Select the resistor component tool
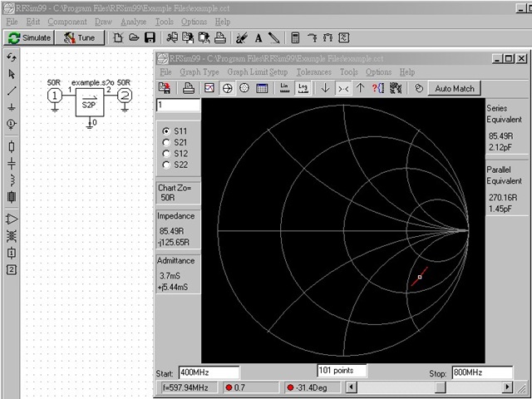 [x=12, y=147]
